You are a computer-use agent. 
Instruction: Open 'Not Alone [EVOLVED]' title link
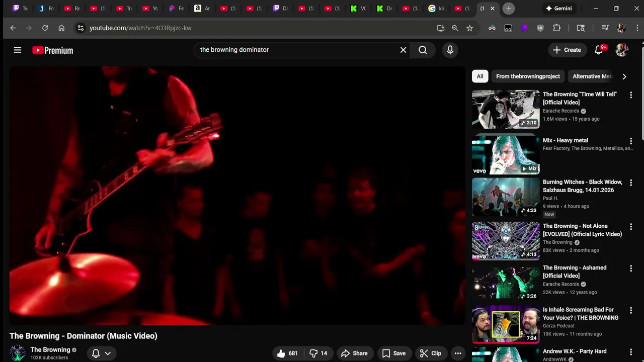pyautogui.click(x=582, y=230)
